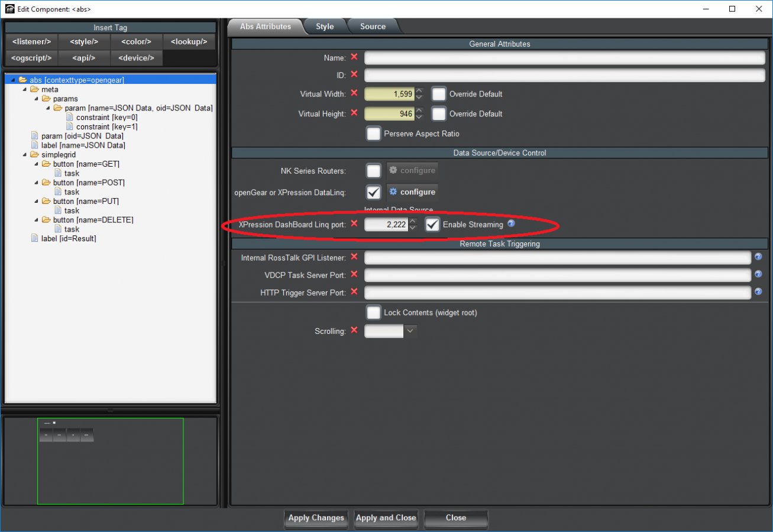Collapse the button [name=DELETE] node arrow
This screenshot has width=773, height=532.
coord(37,220)
